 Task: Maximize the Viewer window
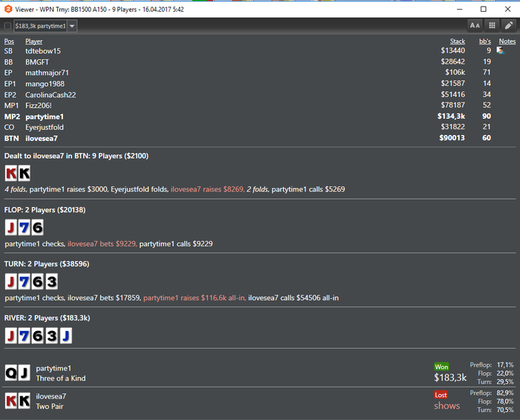[484, 9]
